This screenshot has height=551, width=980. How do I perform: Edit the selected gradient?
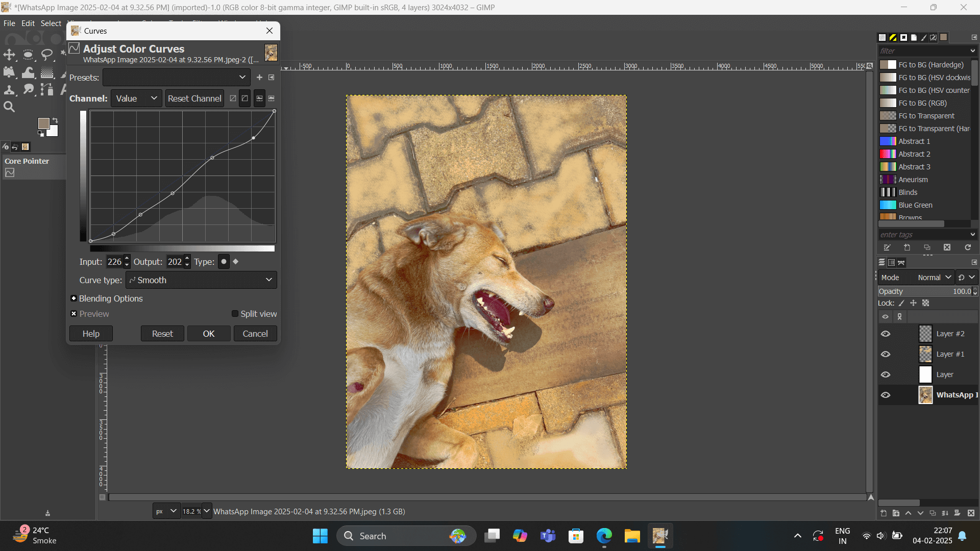pyautogui.click(x=887, y=247)
